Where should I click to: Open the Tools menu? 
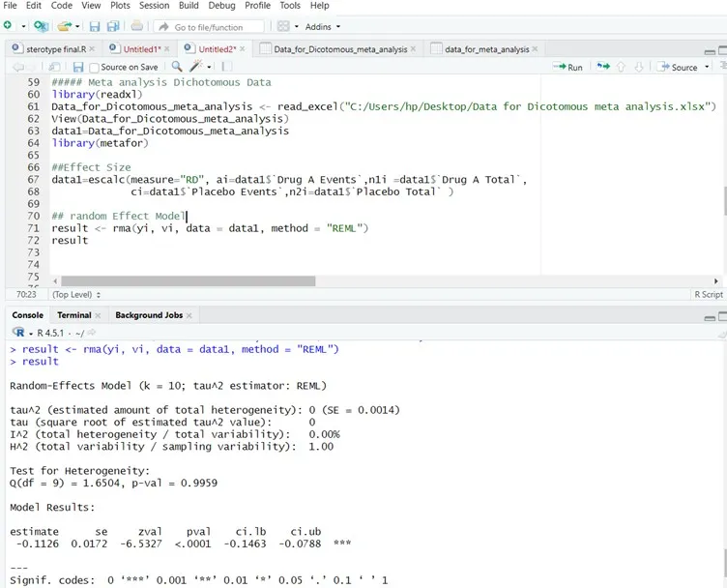click(290, 6)
